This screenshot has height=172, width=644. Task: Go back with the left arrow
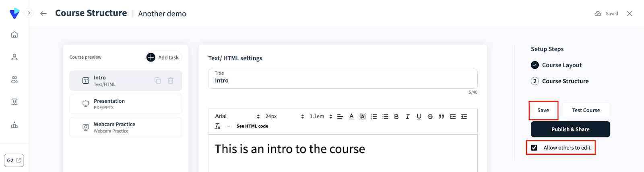[x=43, y=13]
